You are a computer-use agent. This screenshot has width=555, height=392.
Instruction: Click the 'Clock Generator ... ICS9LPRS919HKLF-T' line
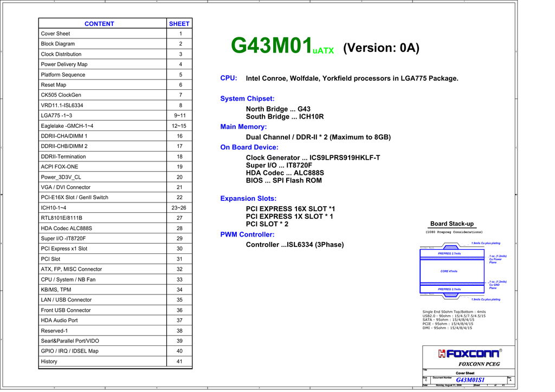click(313, 158)
